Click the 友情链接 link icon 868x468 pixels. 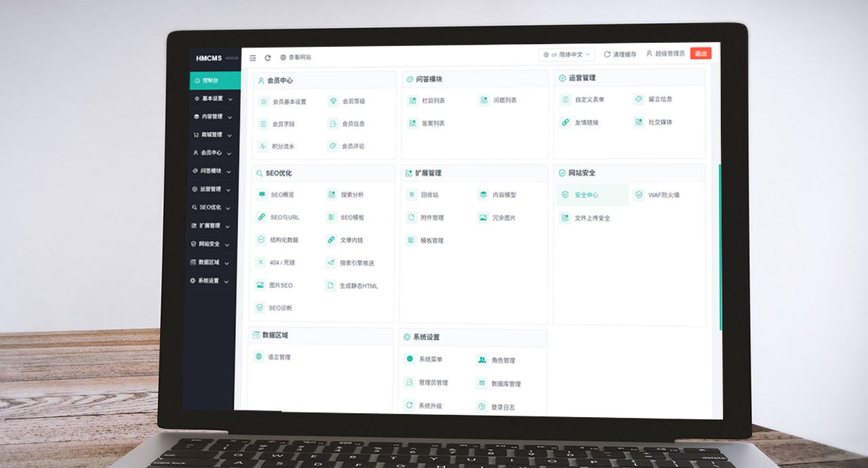tap(566, 123)
